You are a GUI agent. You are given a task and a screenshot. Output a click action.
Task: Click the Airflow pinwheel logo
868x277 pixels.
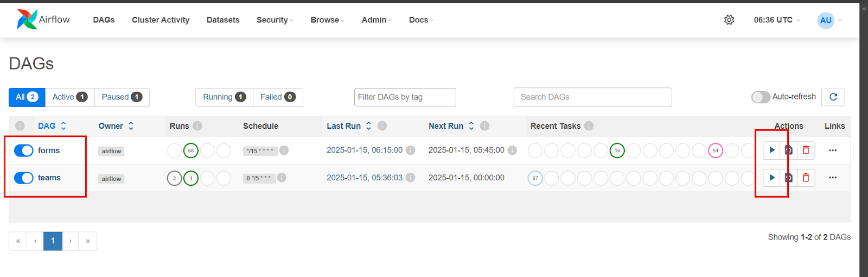27,20
